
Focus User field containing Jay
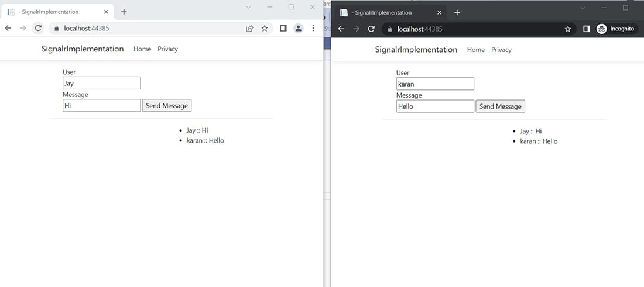point(101,83)
